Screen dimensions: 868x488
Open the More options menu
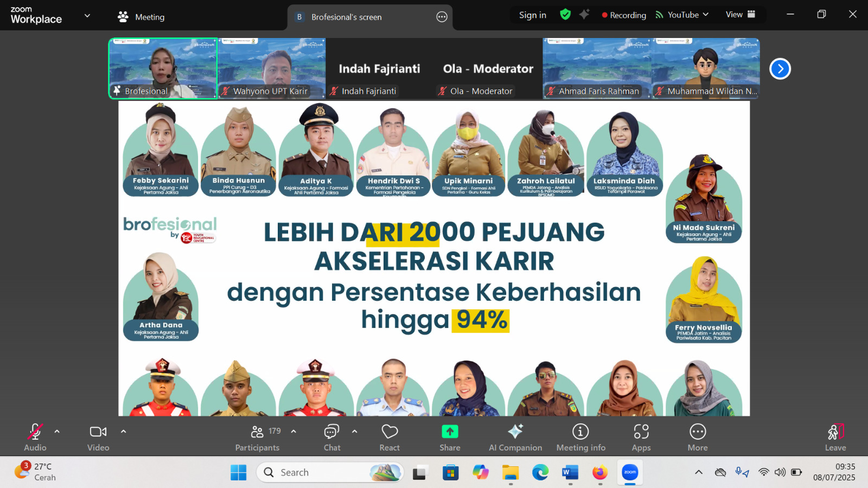698,437
